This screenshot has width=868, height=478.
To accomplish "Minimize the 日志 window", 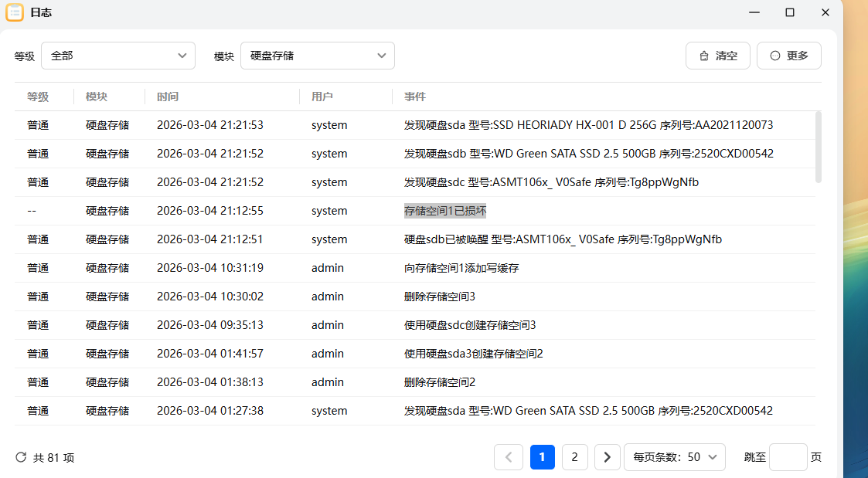I will (754, 12).
